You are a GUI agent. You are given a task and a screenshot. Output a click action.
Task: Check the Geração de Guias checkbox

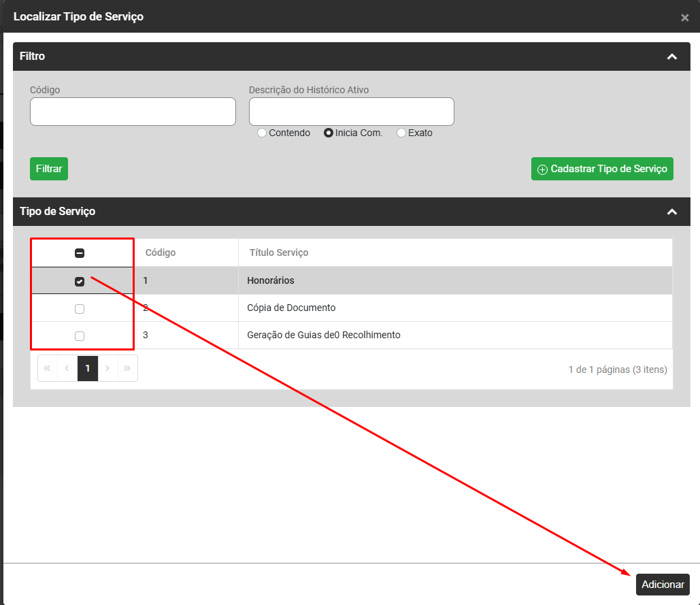click(80, 336)
